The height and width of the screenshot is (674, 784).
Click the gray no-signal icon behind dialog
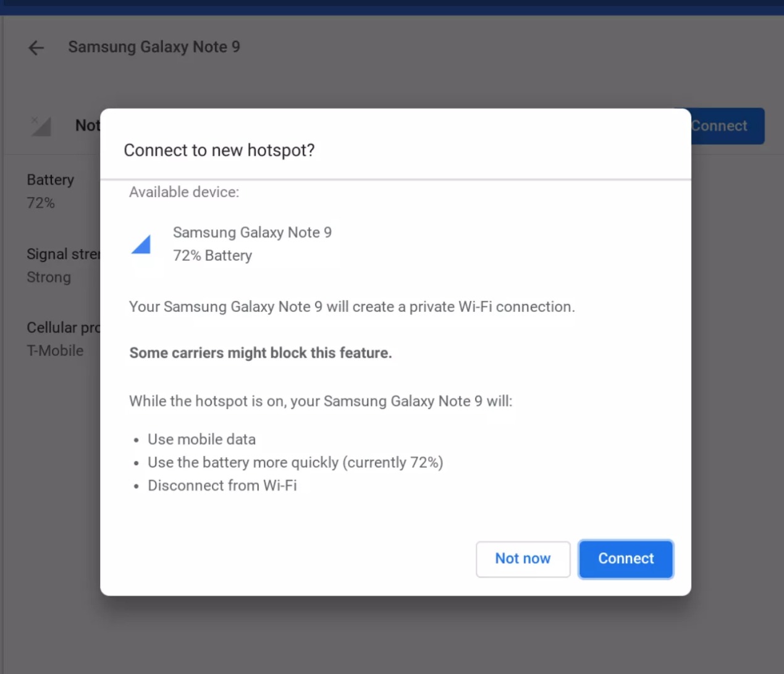pos(41,126)
